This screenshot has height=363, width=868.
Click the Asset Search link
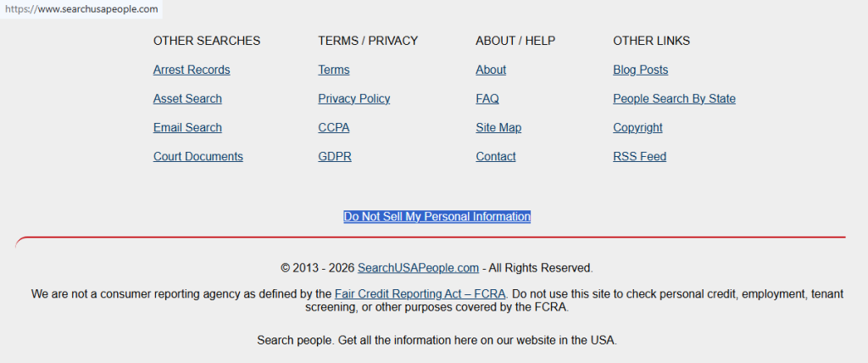click(x=187, y=98)
